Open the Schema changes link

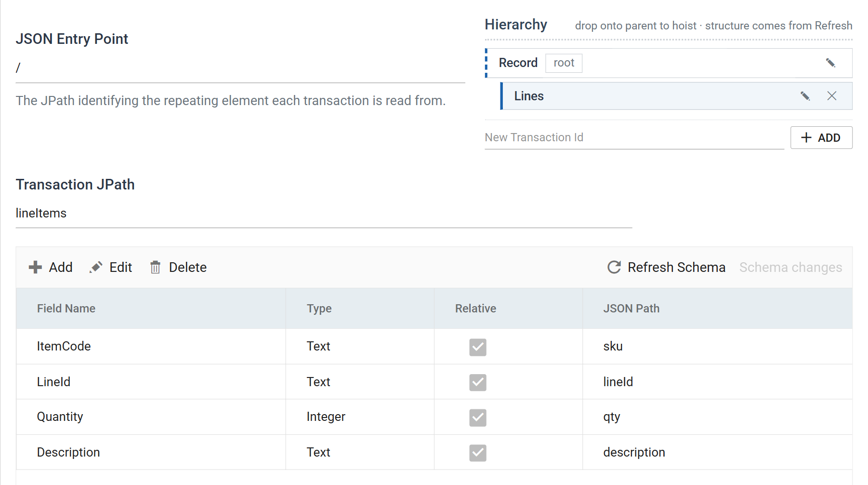pyautogui.click(x=790, y=267)
